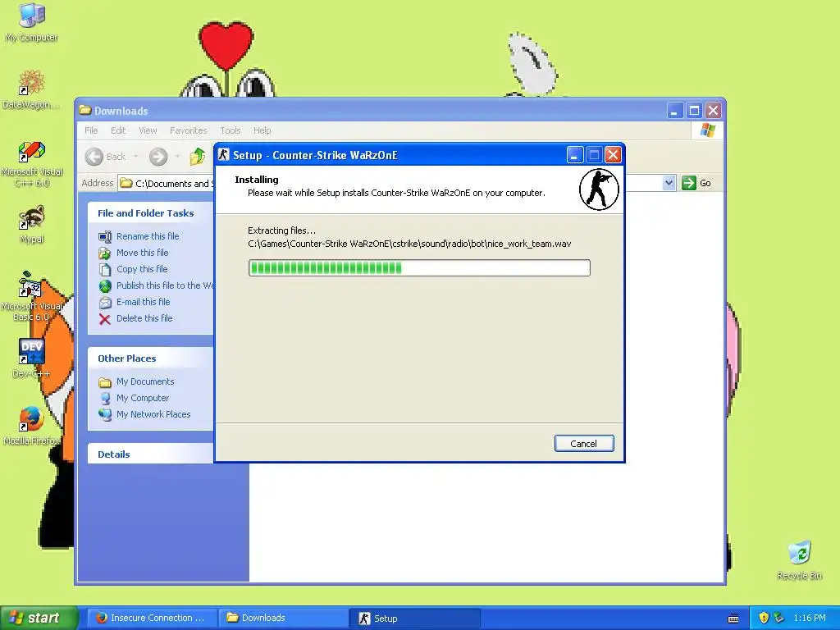Minimize the Downloads window
This screenshot has height=630, width=840.
(675, 111)
